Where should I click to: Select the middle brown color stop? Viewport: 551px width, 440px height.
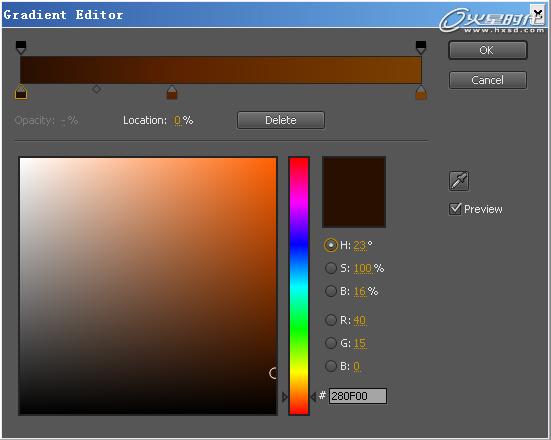tap(172, 92)
